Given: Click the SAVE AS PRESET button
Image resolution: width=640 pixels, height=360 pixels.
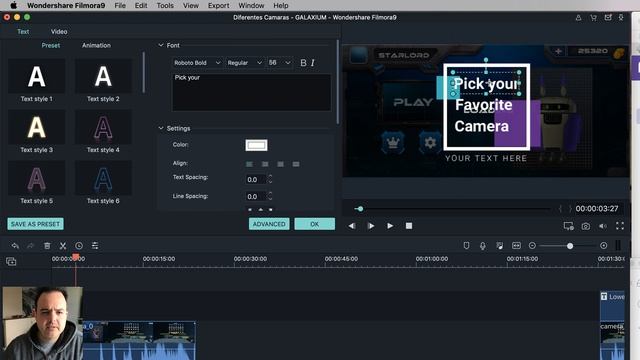Looking at the screenshot, I should (36, 224).
